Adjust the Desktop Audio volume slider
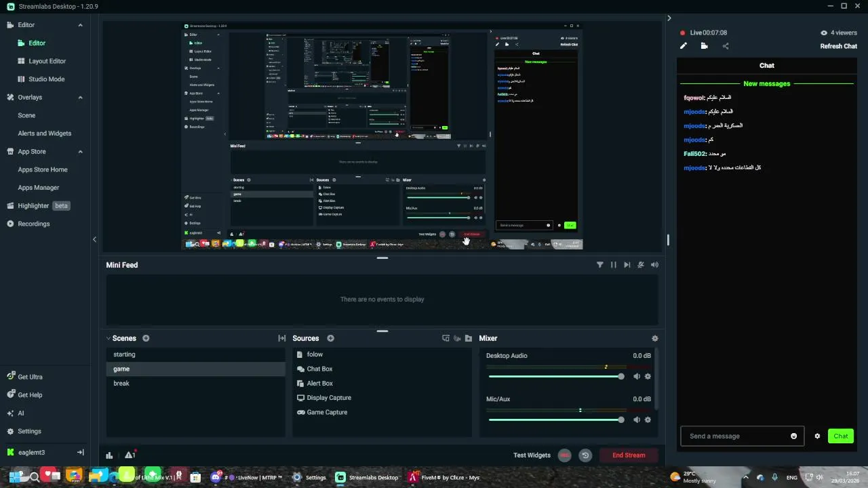Viewport: 868px width, 488px height. click(x=556, y=376)
